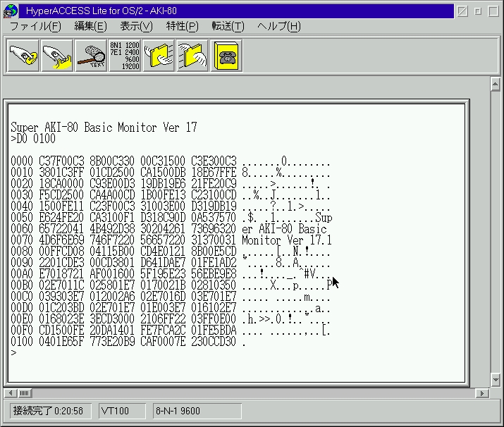Screen dimensions: 504x427
Task: Open the ヘルプ(H) menu
Action: point(279,26)
